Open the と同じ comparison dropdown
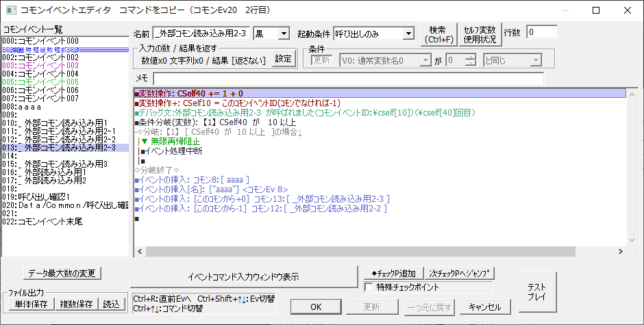 [512, 60]
